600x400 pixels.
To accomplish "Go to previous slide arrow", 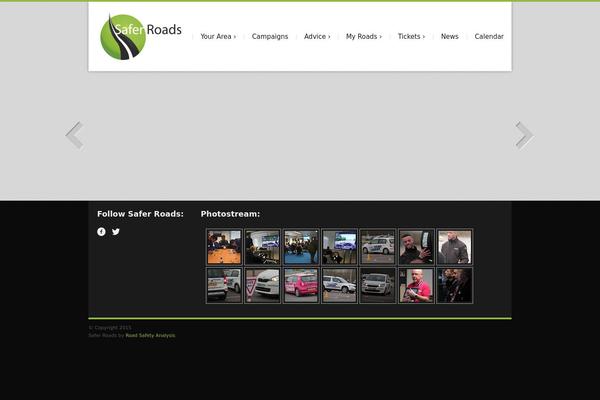I will 75,135.
